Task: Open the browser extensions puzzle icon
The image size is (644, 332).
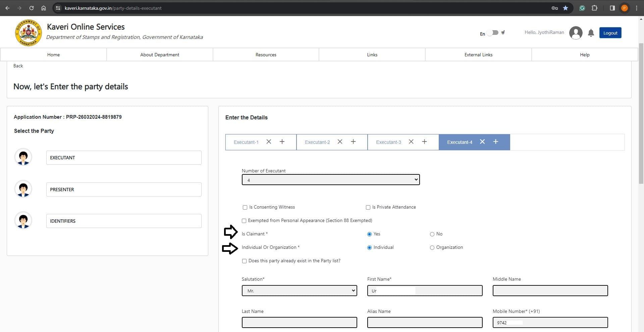Action: pos(594,8)
